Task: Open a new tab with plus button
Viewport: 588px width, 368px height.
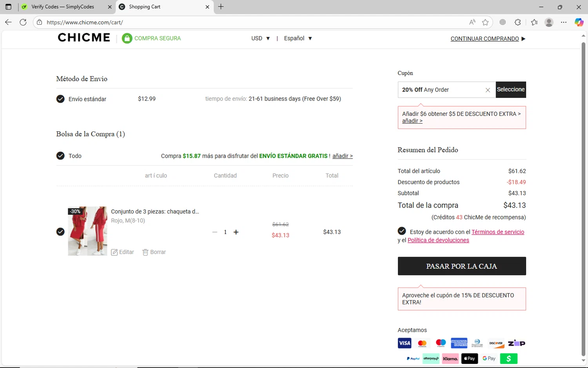Action: tap(221, 7)
